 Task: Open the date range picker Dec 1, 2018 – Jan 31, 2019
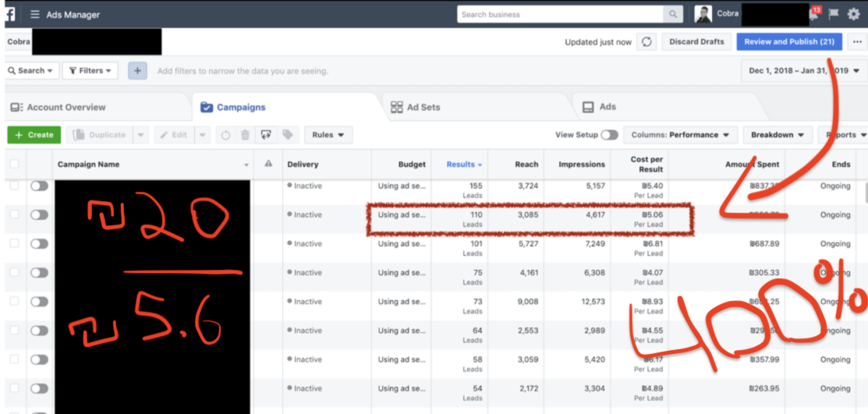click(x=802, y=71)
